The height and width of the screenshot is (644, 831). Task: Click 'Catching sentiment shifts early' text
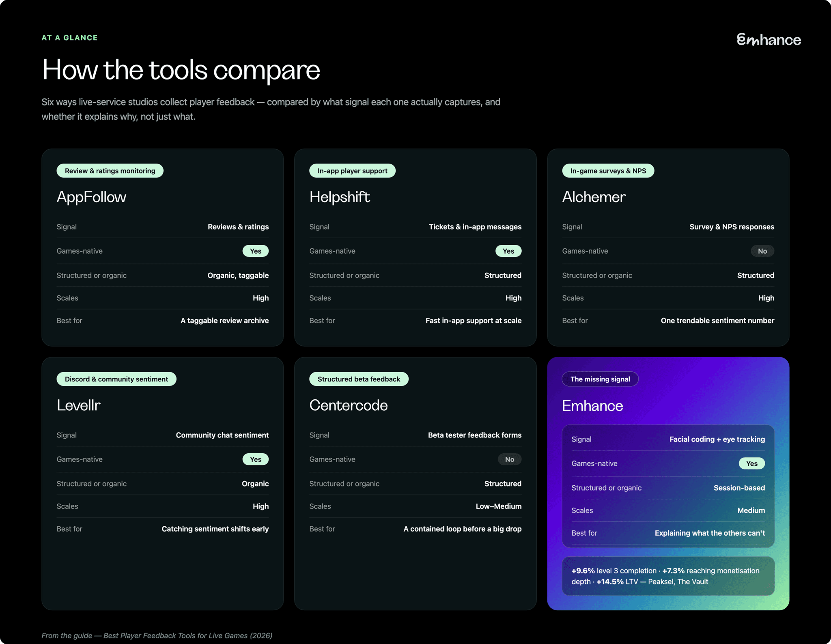click(215, 529)
